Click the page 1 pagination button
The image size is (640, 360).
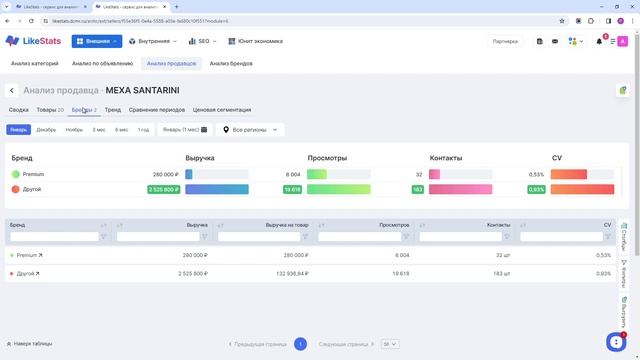(x=300, y=344)
